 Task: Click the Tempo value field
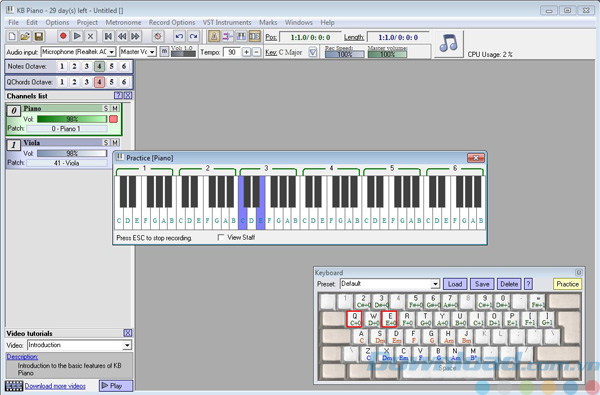[x=232, y=52]
